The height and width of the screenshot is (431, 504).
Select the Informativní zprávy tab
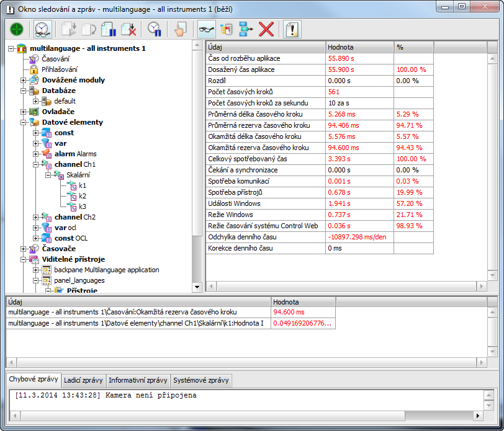point(138,380)
